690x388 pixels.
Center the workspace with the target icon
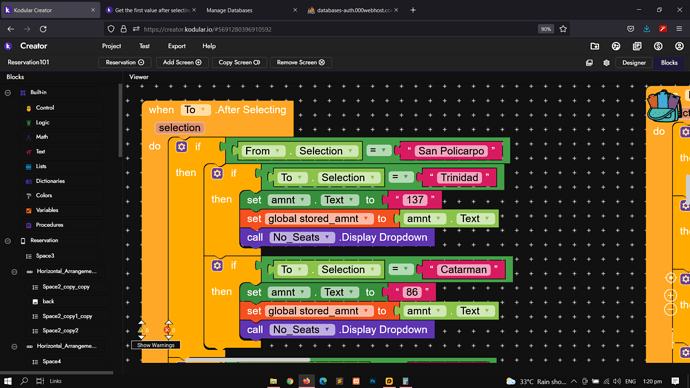pyautogui.click(x=670, y=278)
